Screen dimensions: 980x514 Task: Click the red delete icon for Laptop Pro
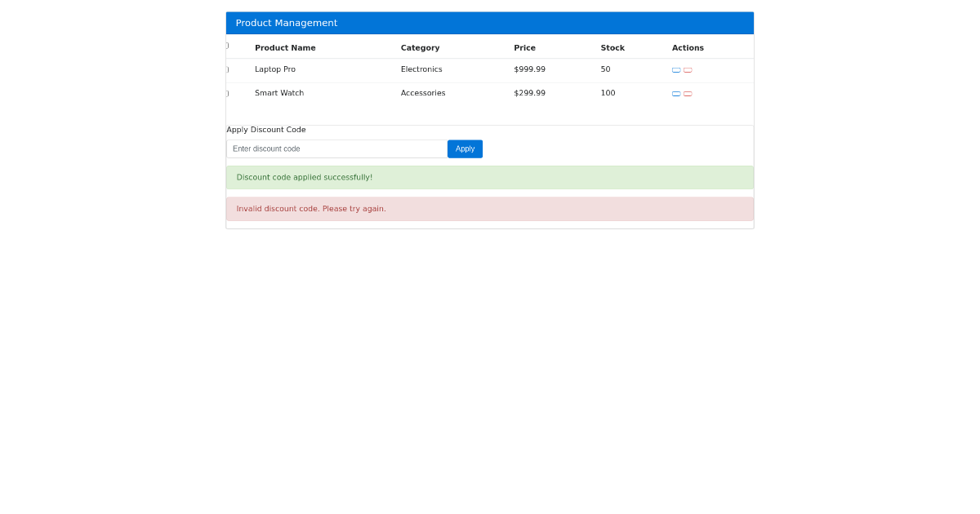pyautogui.click(x=688, y=70)
